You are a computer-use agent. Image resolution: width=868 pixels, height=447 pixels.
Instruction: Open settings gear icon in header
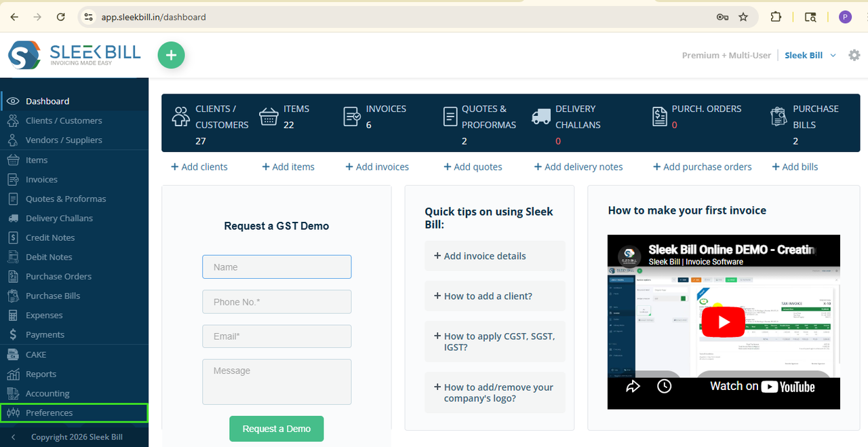click(x=854, y=56)
